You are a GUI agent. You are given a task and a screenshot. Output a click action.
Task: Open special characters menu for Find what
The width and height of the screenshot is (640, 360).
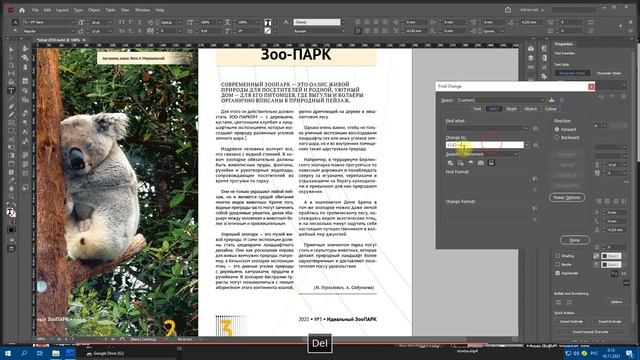536,129
